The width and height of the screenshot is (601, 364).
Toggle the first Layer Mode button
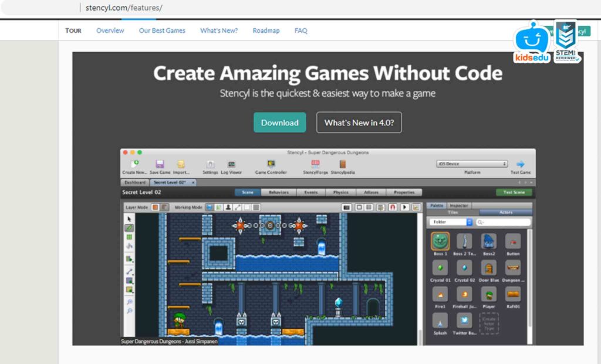pyautogui.click(x=156, y=207)
